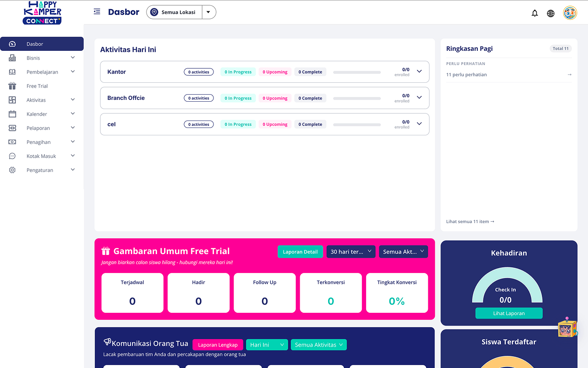Expand the Pembelajaran menu chevron
Viewport: 588px width, 368px height.
(73, 72)
